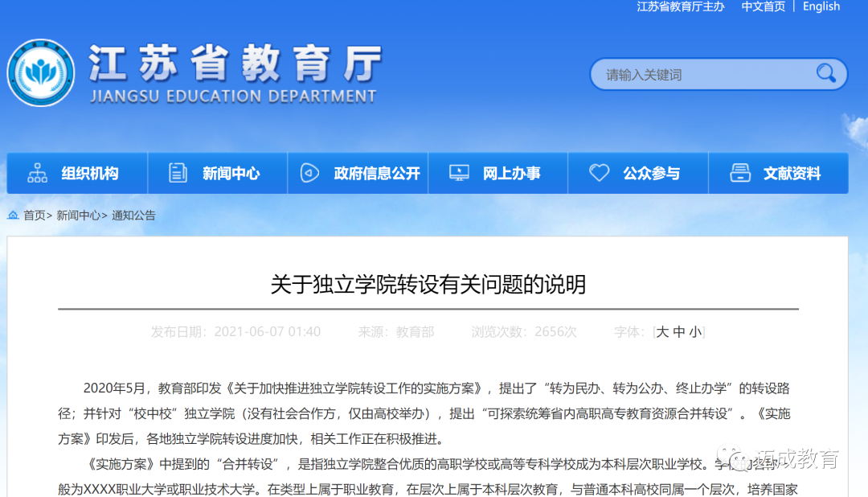This screenshot has width=868, height=497.
Task: Click the heart icon beside 公众参与
Action: (600, 172)
